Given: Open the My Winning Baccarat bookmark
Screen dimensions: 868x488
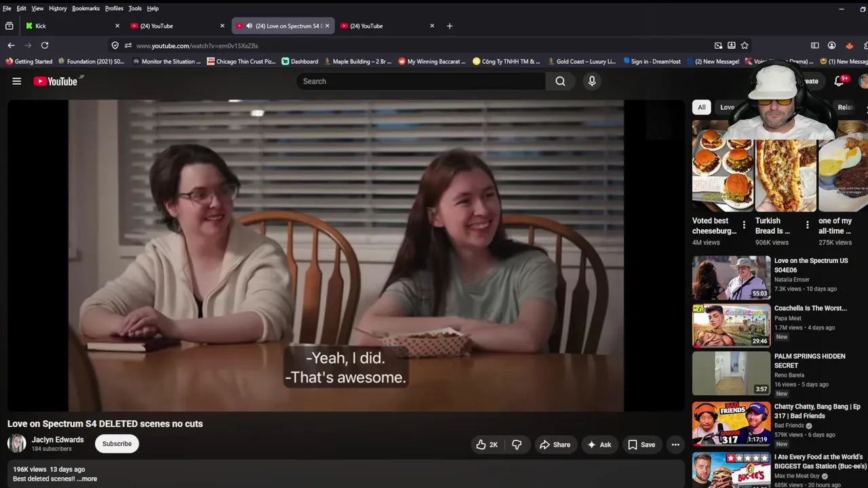Looking at the screenshot, I should pyautogui.click(x=432, y=61).
